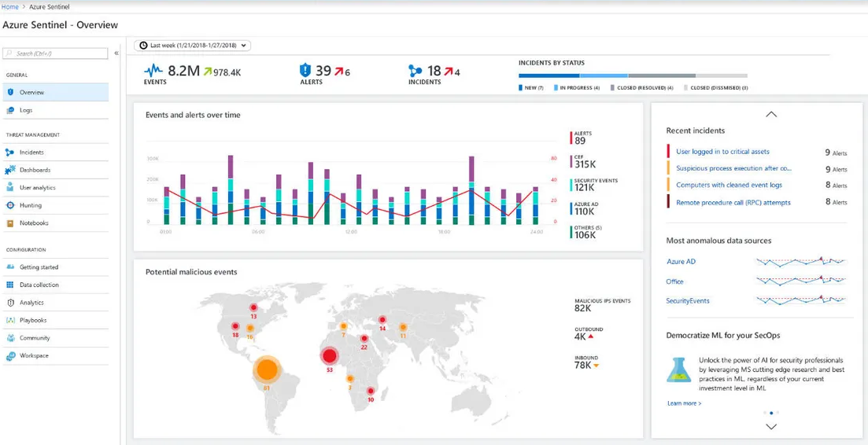Click the Notebooks icon

point(10,222)
